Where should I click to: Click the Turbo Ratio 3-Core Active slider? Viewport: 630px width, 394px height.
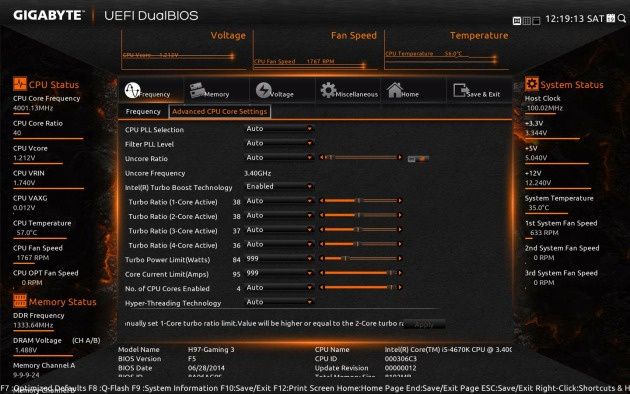pyautogui.click(x=361, y=229)
